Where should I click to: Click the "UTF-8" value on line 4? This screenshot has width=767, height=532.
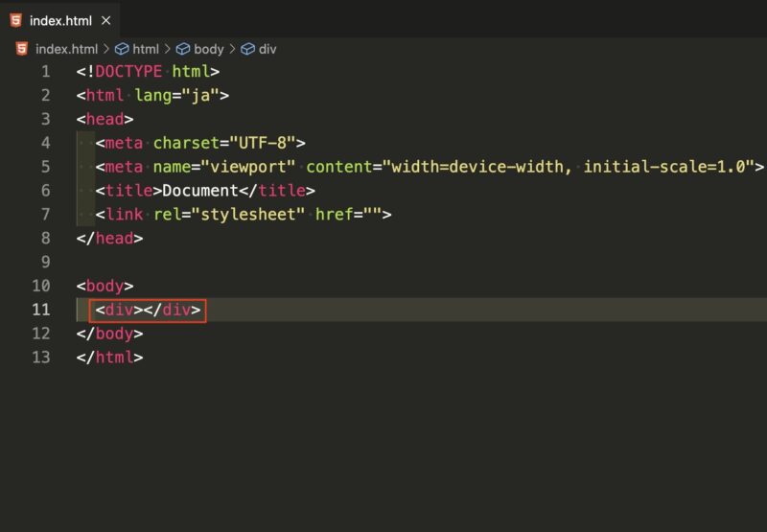pos(263,143)
